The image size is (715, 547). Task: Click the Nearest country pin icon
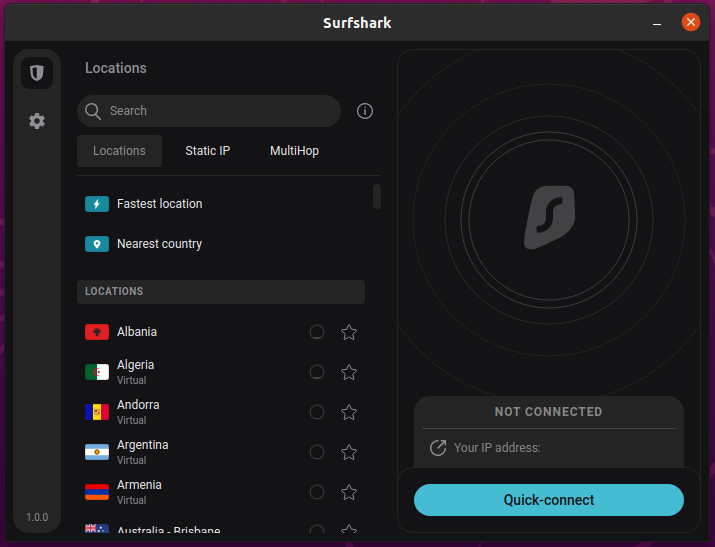tap(97, 244)
